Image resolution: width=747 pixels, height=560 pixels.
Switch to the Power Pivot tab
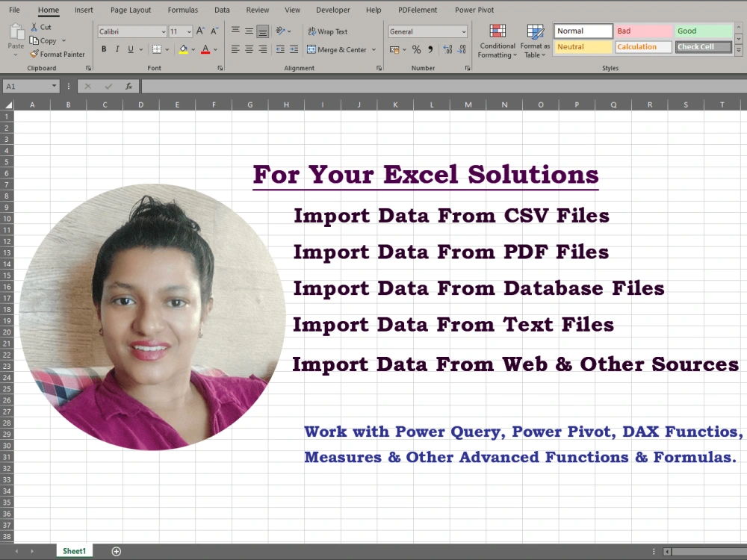[474, 10]
